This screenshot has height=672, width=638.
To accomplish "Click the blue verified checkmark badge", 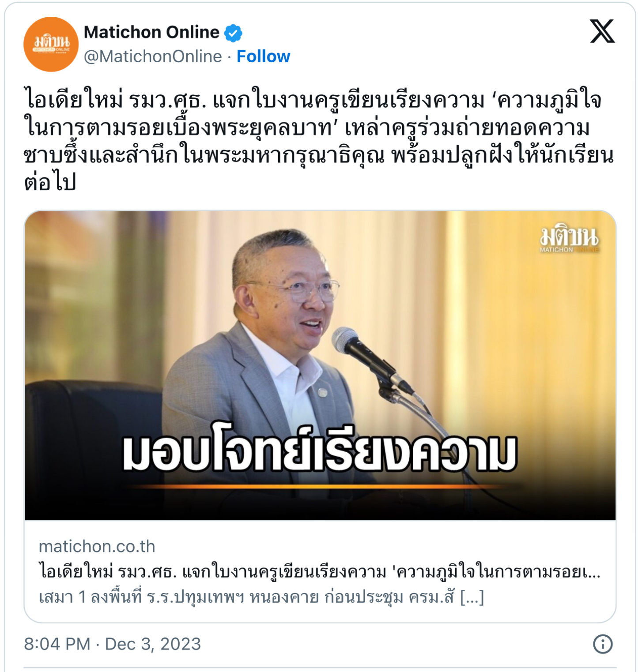I will pos(233,33).
